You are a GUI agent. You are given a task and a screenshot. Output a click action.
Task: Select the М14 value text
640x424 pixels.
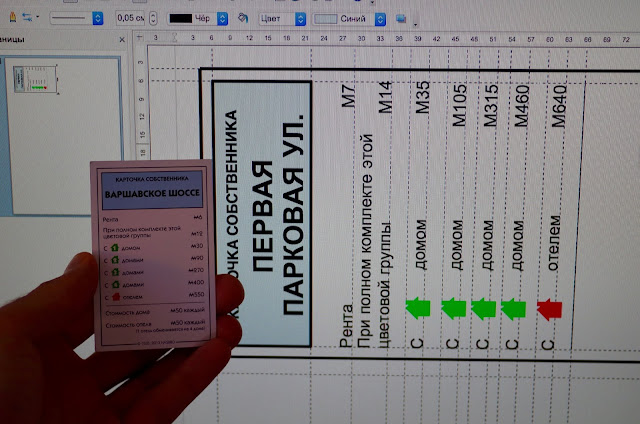click(x=385, y=97)
